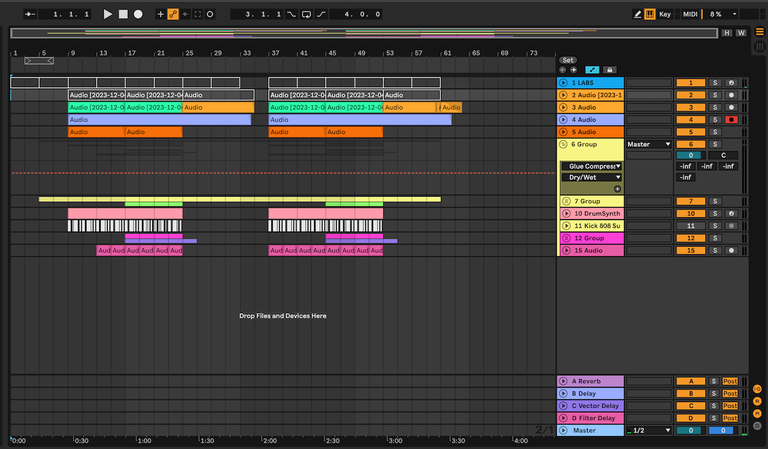Toggle the Lock Envelopes icon
Viewport: 768px width, 449px height.
pyautogui.click(x=609, y=70)
